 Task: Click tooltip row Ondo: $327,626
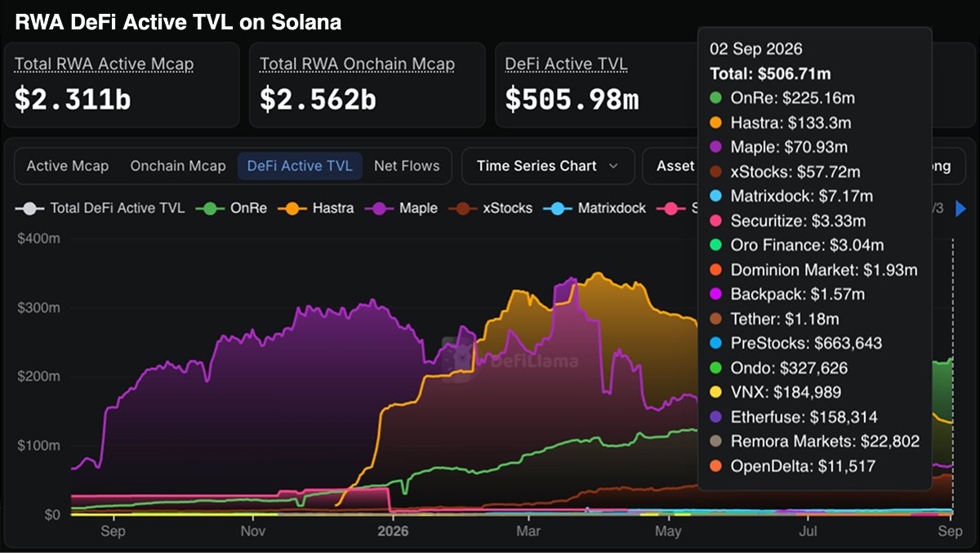(777, 368)
